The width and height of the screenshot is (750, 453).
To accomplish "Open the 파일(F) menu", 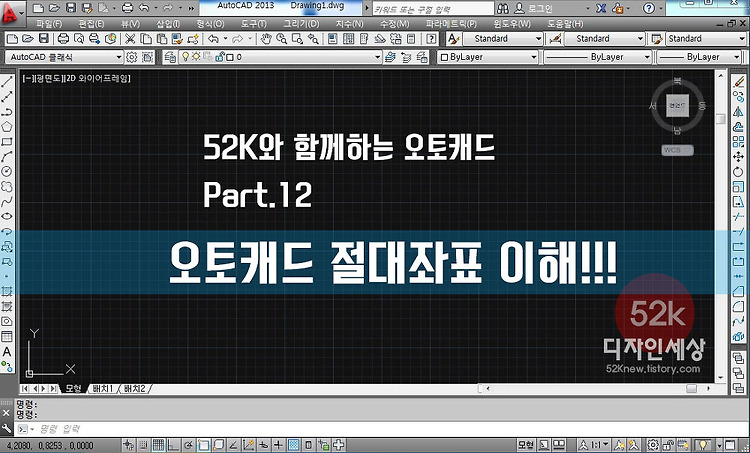I will click(49, 24).
